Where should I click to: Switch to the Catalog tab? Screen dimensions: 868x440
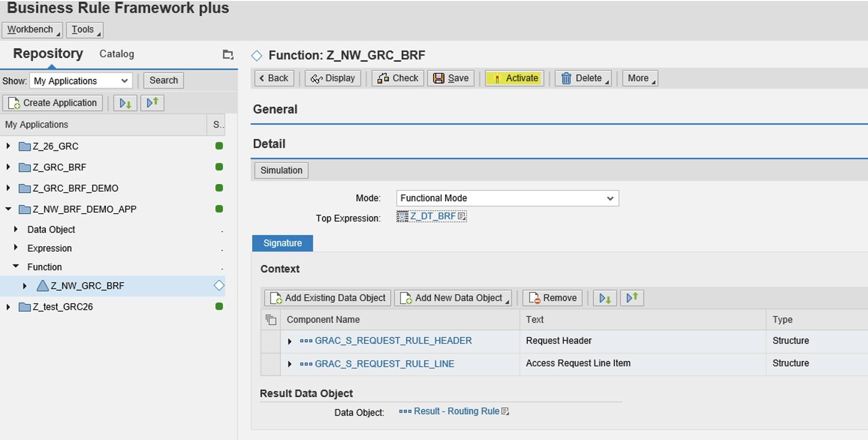pos(116,54)
